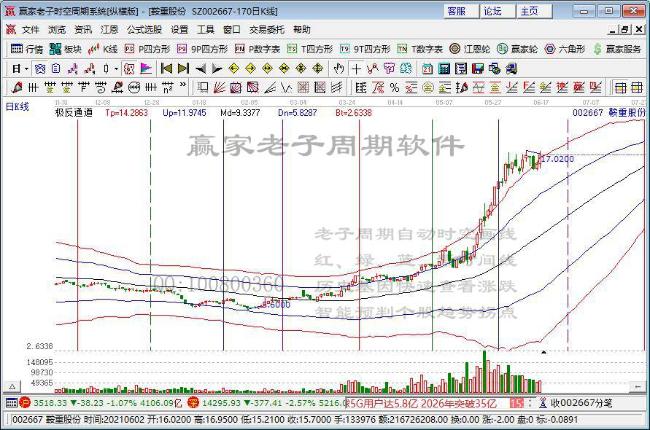Image resolution: width=650 pixels, height=430 pixels.
Task: Launch the 江恩轮 Gann wheel
Action: [x=470, y=49]
